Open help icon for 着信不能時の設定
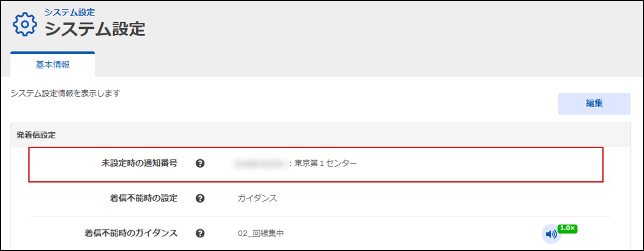 (200, 198)
